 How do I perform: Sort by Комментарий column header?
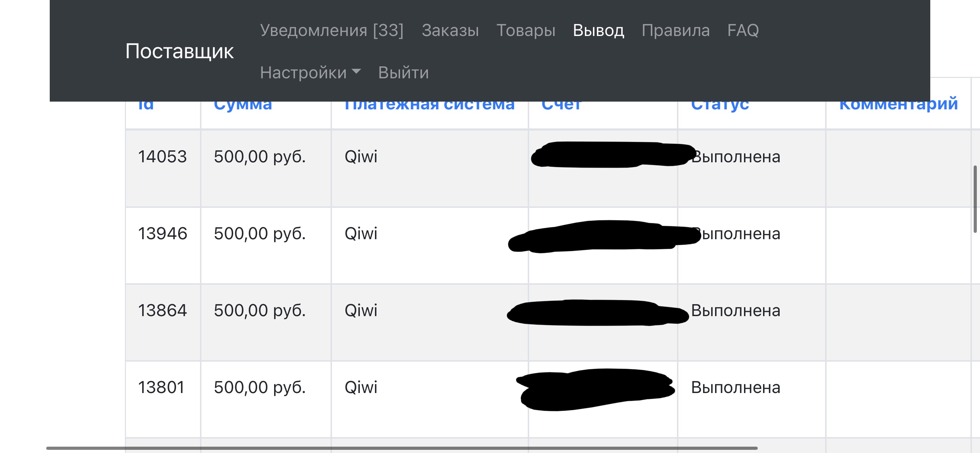click(898, 106)
